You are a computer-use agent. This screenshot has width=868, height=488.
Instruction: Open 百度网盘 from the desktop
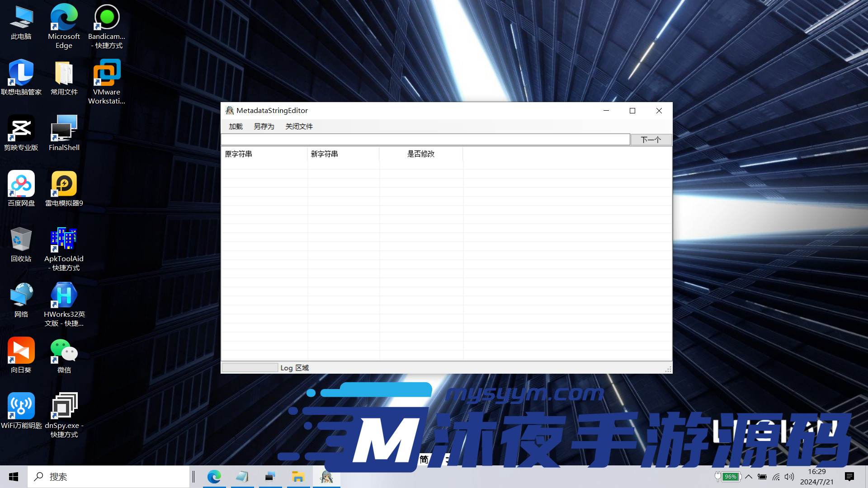(21, 183)
